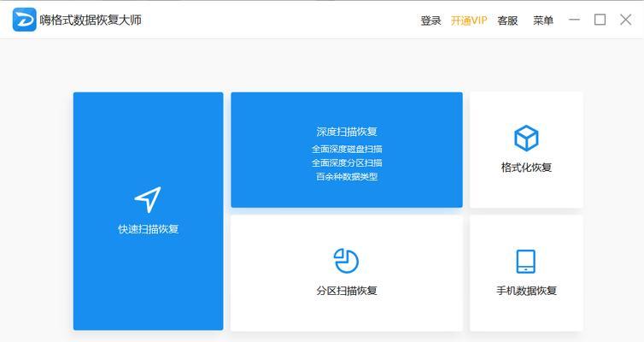Maximize the application window
This screenshot has width=644, height=342.
(x=600, y=20)
